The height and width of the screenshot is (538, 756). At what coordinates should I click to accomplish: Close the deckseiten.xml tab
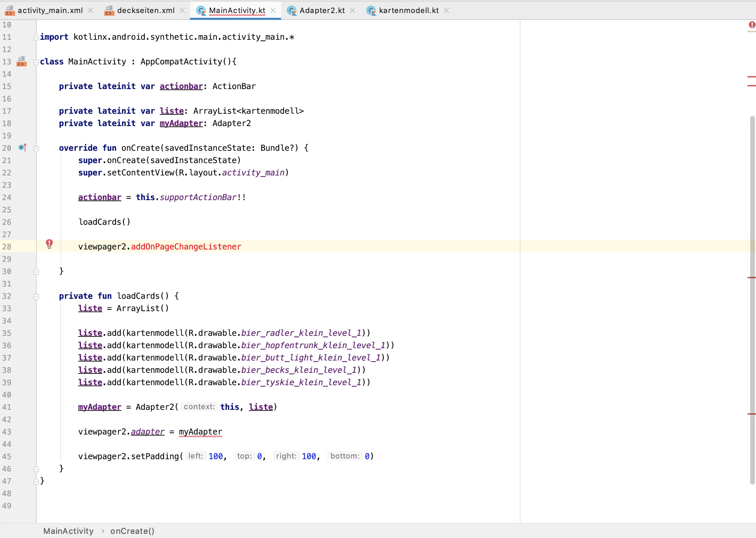(182, 10)
